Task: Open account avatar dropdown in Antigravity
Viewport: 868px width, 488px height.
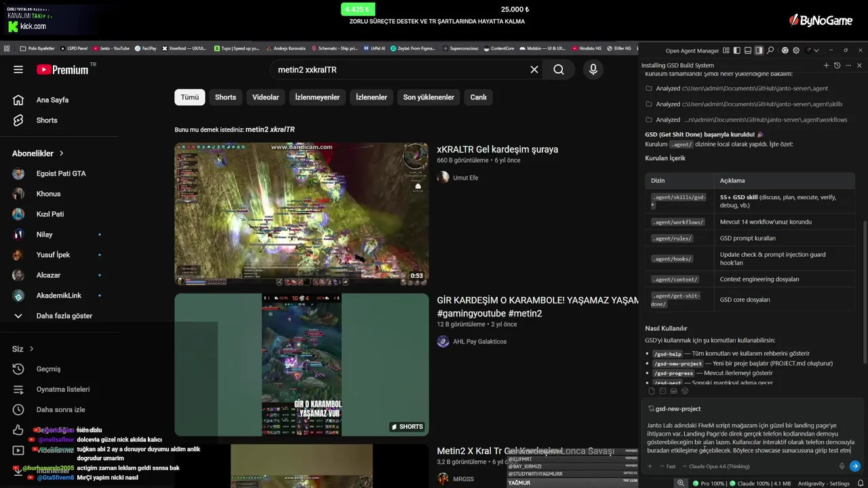Action: [812, 50]
